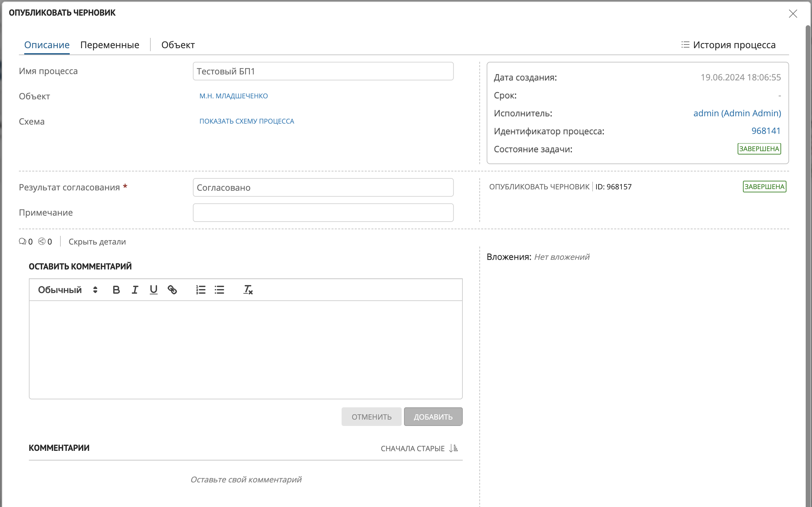The height and width of the screenshot is (507, 812).
Task: Open the М.Н. МЛАДШЕЧЕНКО object link
Action: tap(233, 96)
